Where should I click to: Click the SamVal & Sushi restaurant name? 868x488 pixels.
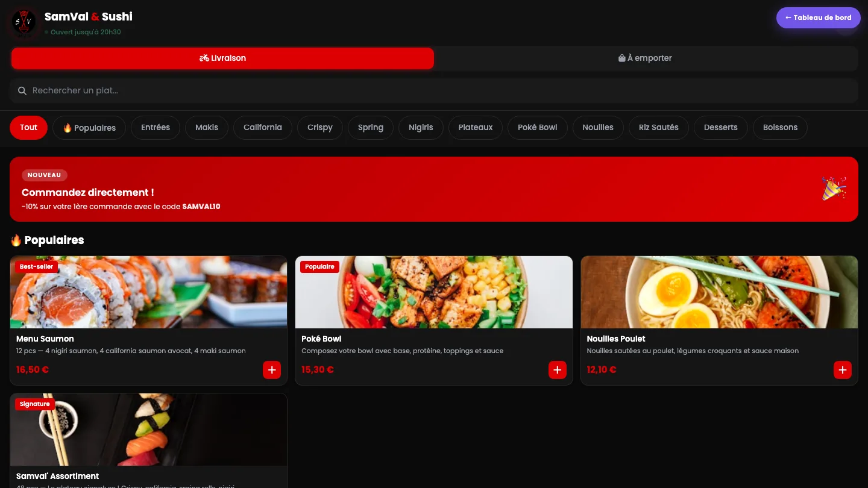tap(89, 17)
